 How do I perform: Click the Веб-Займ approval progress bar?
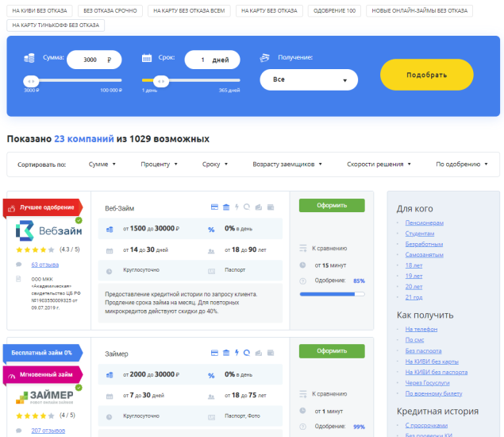point(332,294)
